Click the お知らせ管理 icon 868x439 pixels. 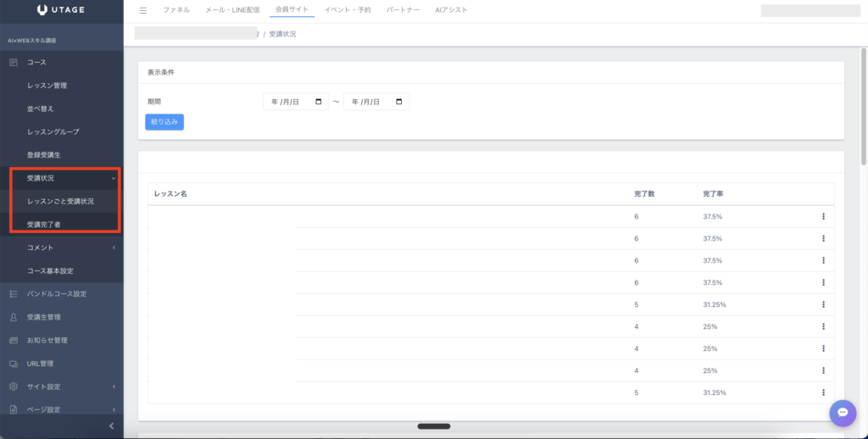(14, 341)
